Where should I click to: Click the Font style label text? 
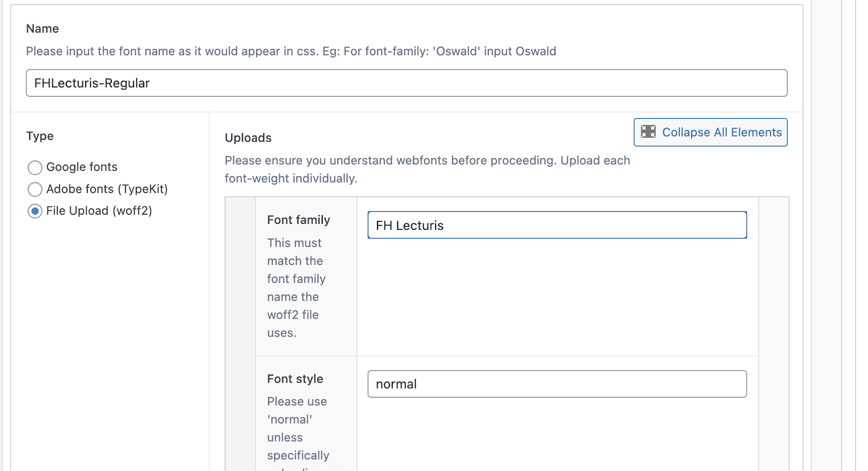[x=295, y=379]
